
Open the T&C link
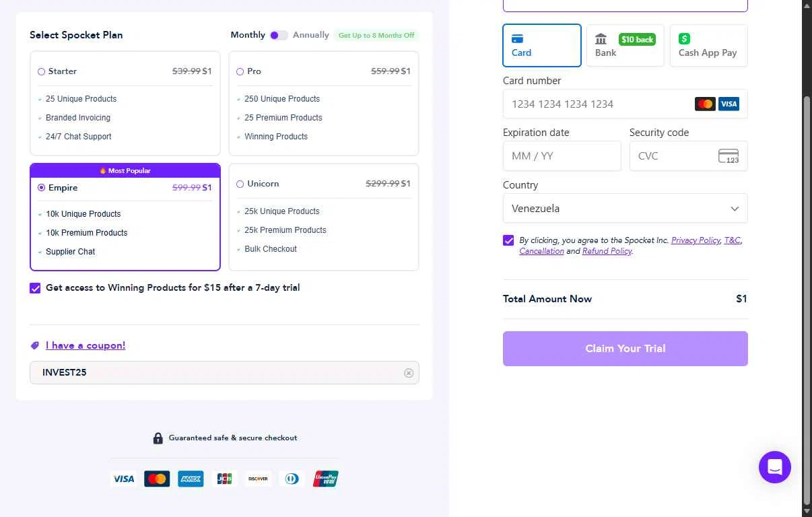[x=732, y=240]
